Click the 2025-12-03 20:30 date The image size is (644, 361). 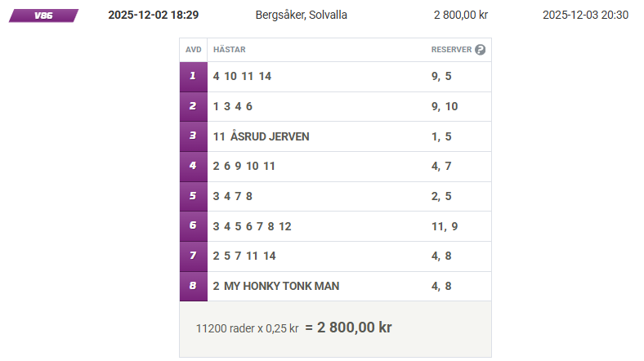click(x=585, y=16)
